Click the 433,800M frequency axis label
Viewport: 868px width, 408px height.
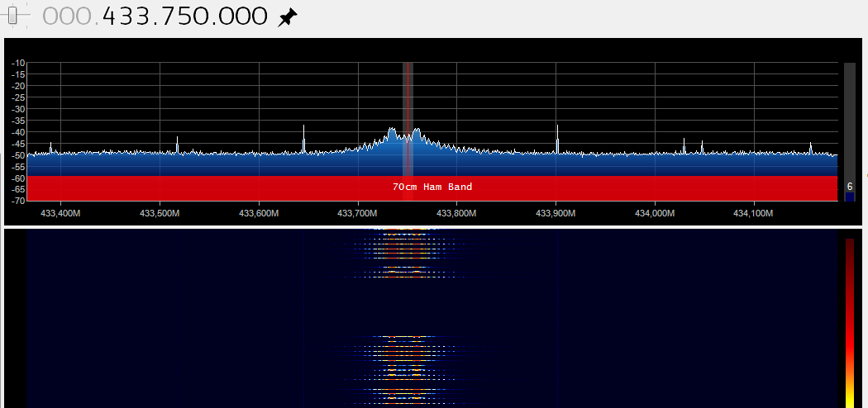[456, 213]
